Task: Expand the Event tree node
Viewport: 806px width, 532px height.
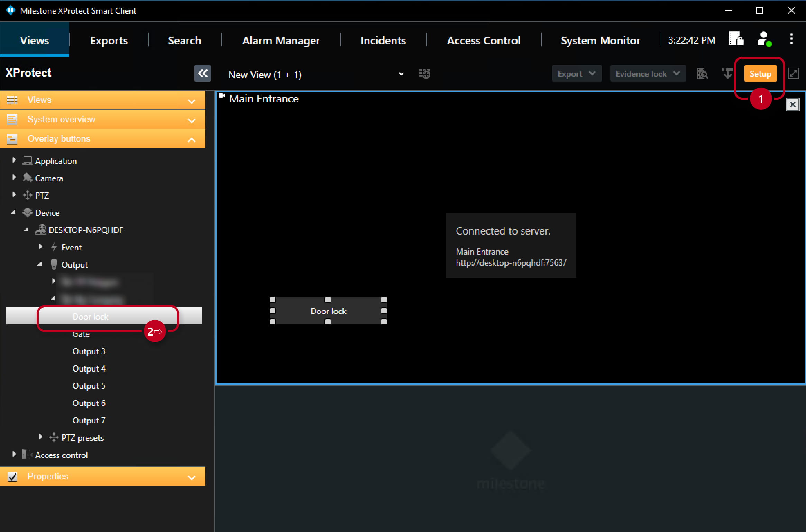Action: (40, 246)
